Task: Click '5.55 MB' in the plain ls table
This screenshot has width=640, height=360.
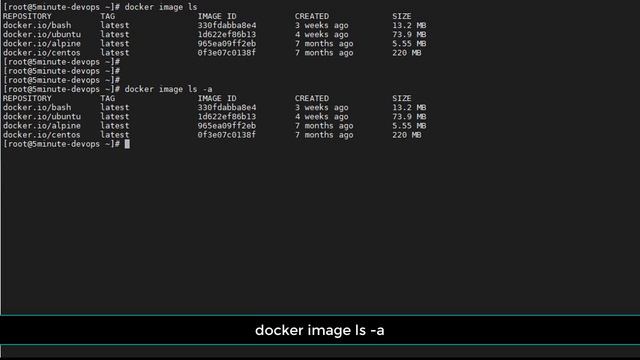Action: 409,44
